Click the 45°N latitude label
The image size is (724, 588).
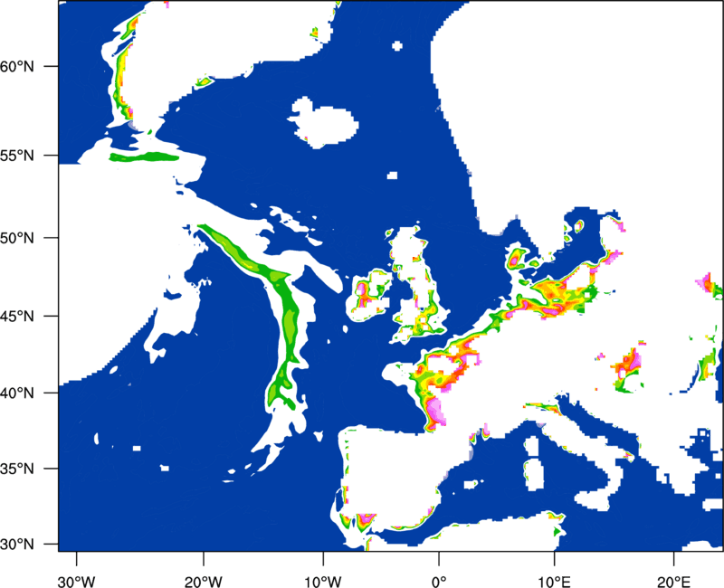(17, 316)
